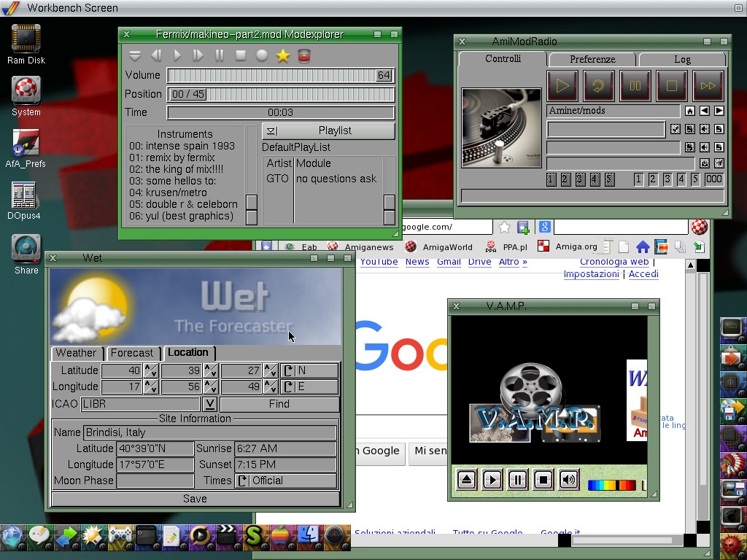Switch to the Forecast tab in Wet

(x=132, y=353)
